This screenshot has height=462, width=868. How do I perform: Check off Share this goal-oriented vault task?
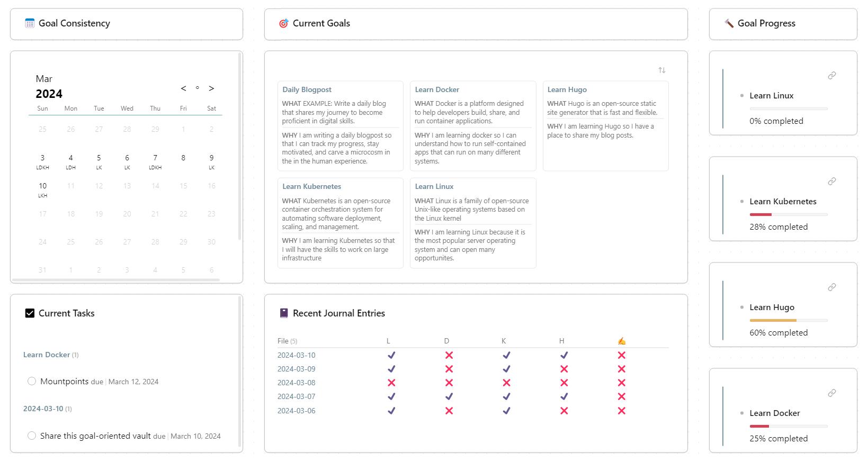coord(32,436)
